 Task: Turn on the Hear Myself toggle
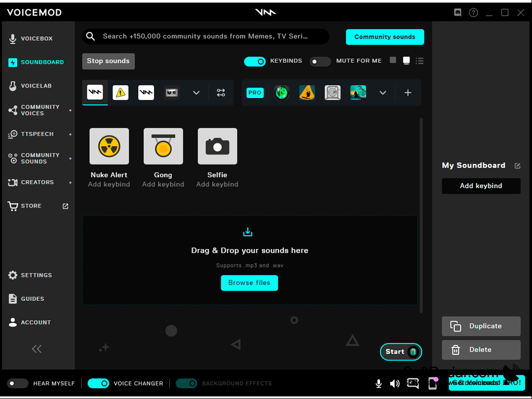(x=17, y=383)
